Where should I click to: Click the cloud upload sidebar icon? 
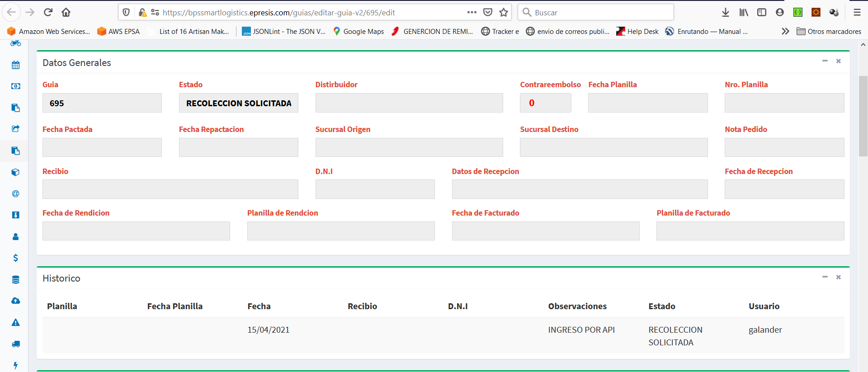[16, 301]
